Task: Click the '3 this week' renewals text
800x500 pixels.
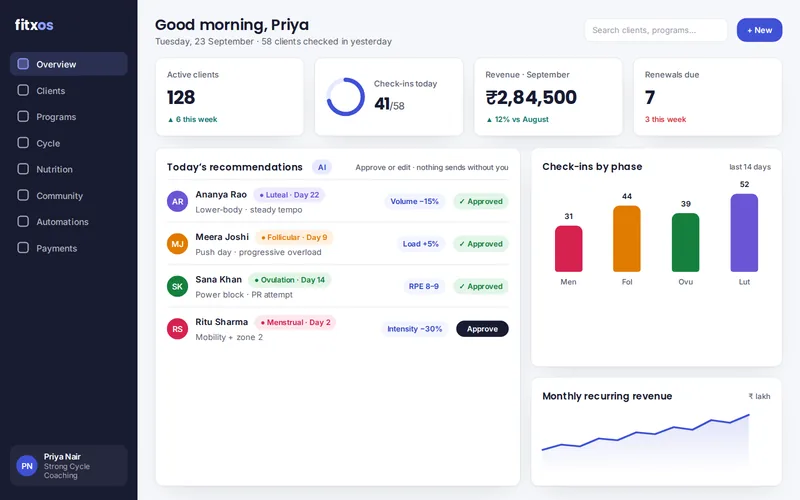Action: (x=665, y=119)
